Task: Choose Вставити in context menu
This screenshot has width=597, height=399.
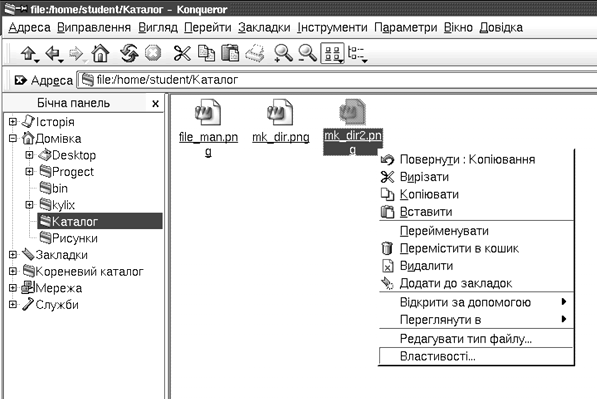Action: (476, 212)
